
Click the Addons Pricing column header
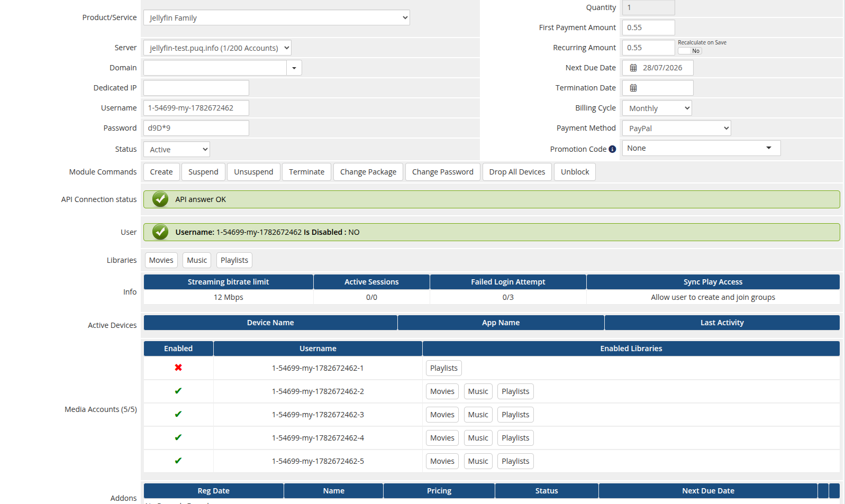pyautogui.click(x=439, y=491)
